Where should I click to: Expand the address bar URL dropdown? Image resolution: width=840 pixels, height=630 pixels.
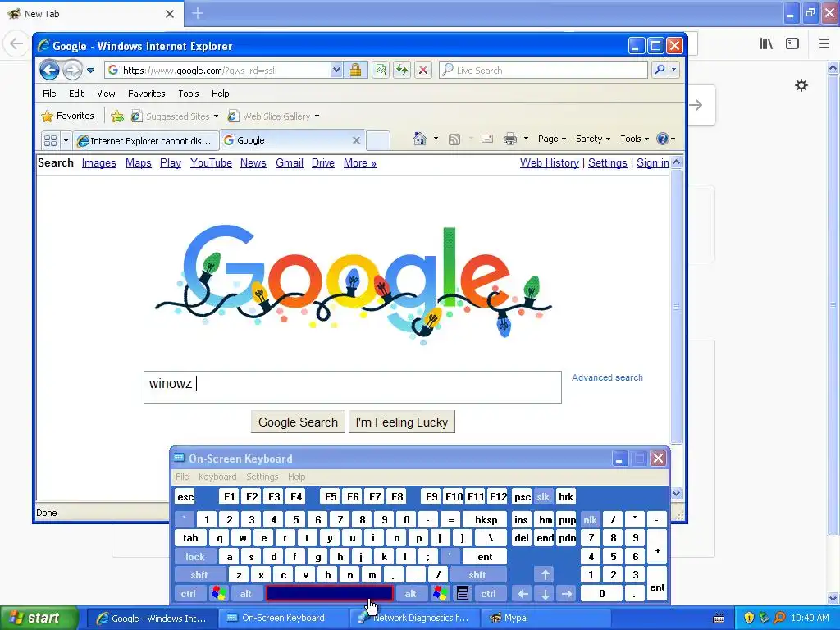tap(336, 71)
